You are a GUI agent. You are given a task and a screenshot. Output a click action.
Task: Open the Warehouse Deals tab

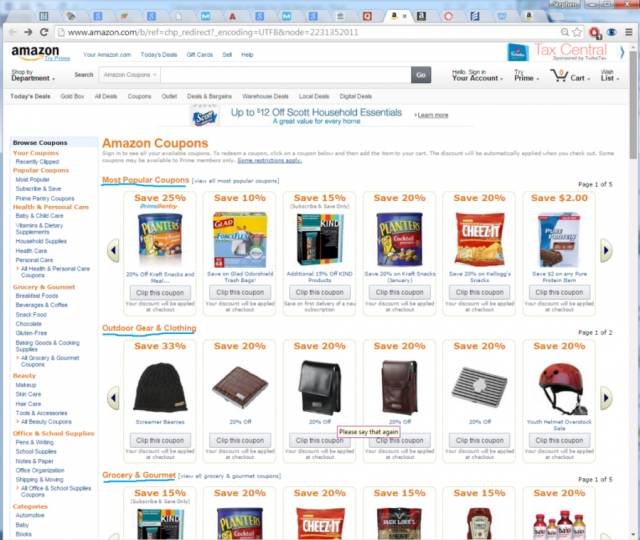(265, 96)
